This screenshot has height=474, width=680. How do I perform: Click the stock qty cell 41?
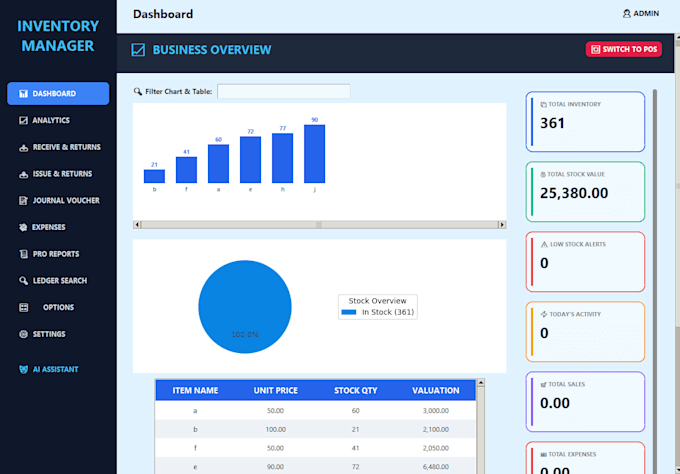(356, 448)
